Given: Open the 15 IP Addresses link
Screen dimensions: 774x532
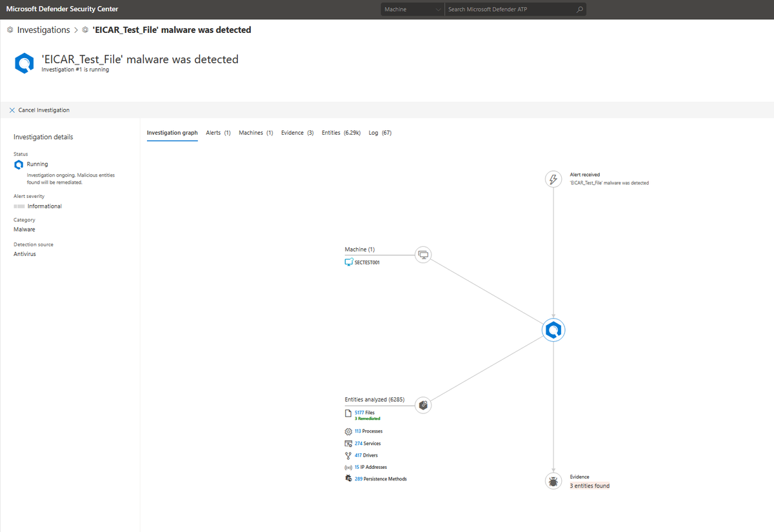Looking at the screenshot, I should (x=371, y=467).
